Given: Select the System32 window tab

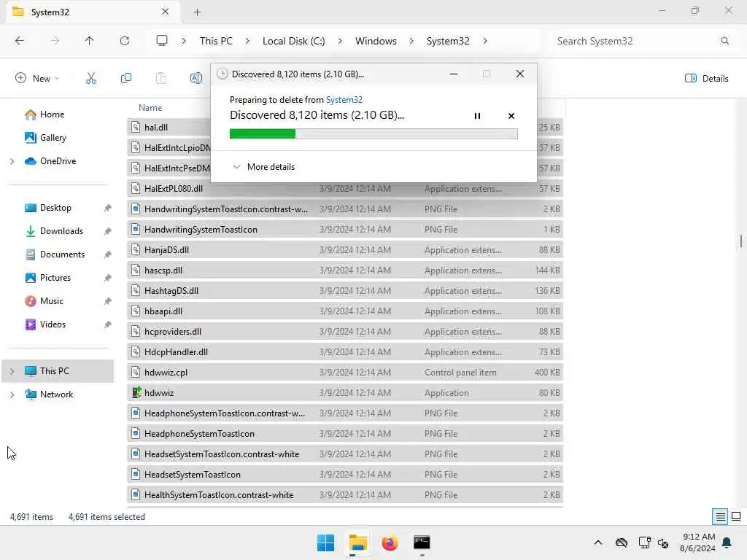Looking at the screenshot, I should [x=93, y=12].
